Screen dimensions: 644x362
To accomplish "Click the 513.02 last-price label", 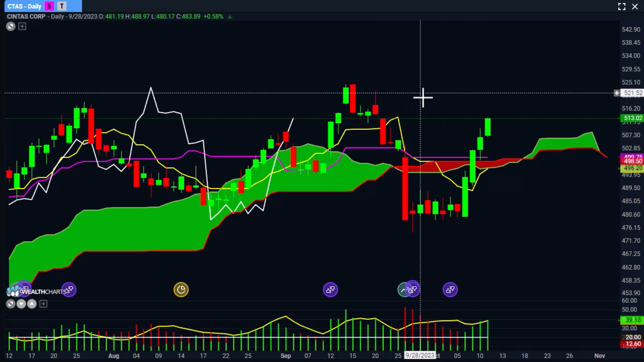I will pos(632,118).
